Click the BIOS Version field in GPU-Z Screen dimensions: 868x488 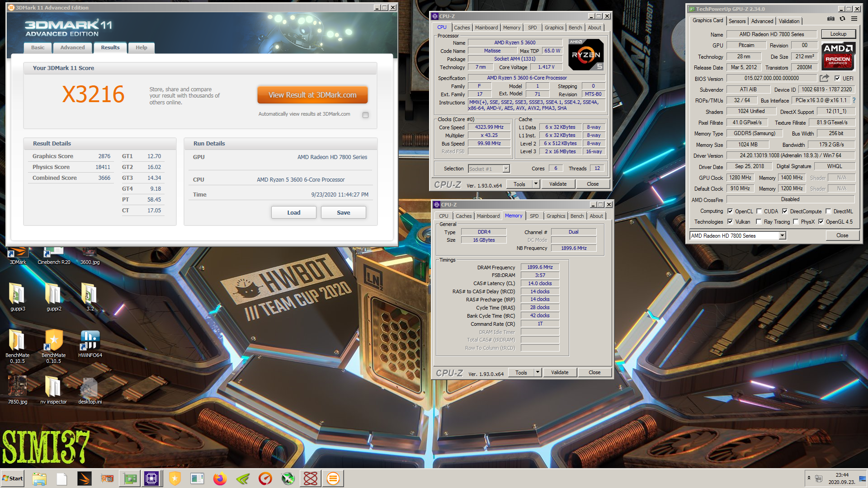771,78
